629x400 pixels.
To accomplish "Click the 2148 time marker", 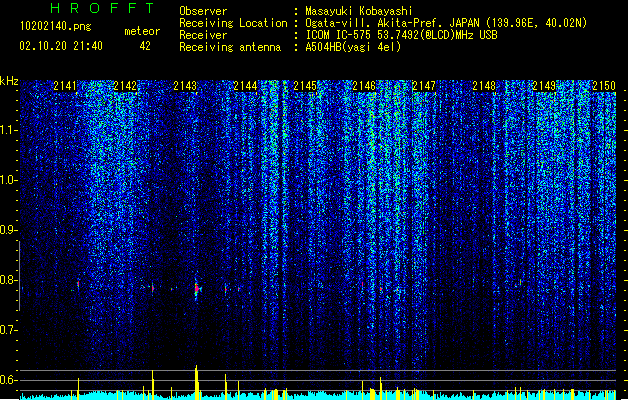I will (484, 86).
